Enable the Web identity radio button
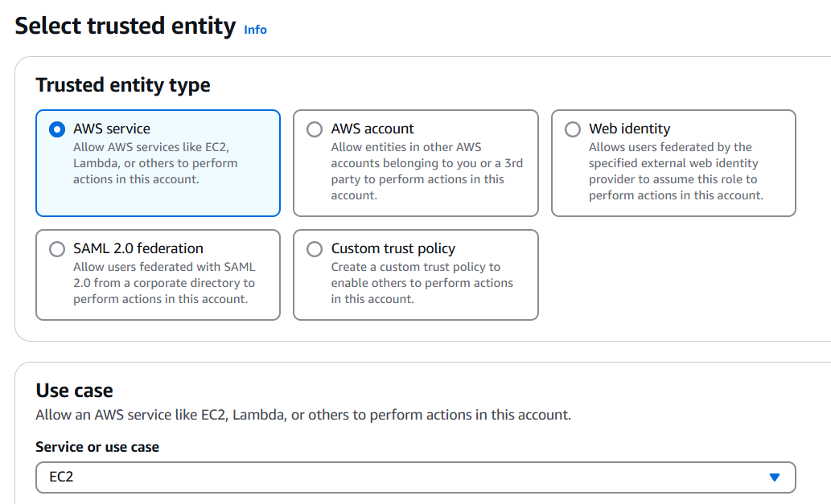The image size is (831, 504). [x=573, y=129]
